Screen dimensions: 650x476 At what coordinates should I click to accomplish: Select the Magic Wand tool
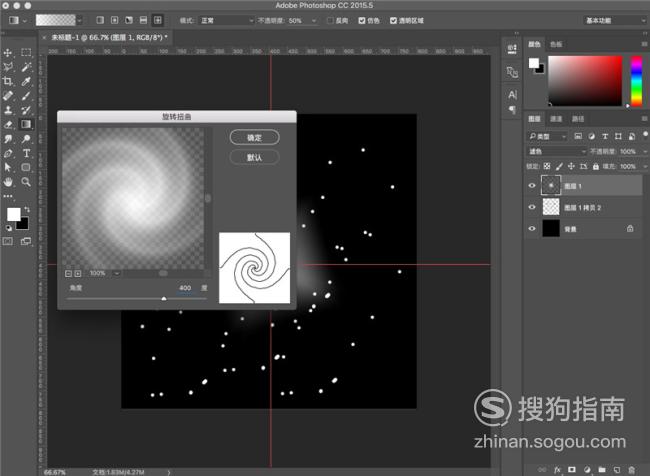click(26, 67)
